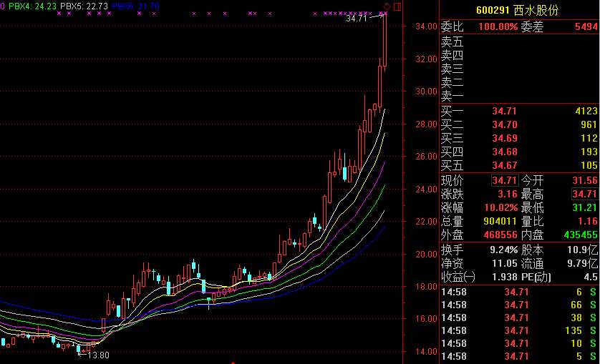The image size is (600, 364).
Task: Click bid volume 961 in 买二 row
Action: pyautogui.click(x=589, y=124)
